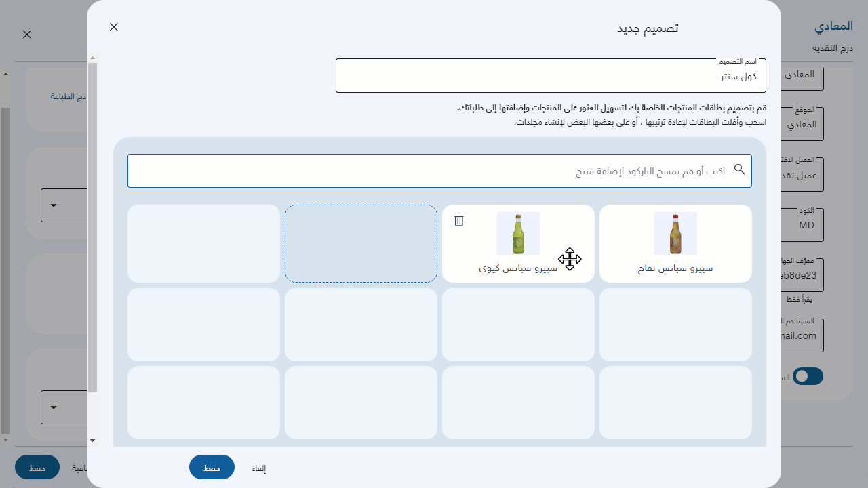
Task: Toggle the switch in the background المعادي form
Action: tap(808, 377)
